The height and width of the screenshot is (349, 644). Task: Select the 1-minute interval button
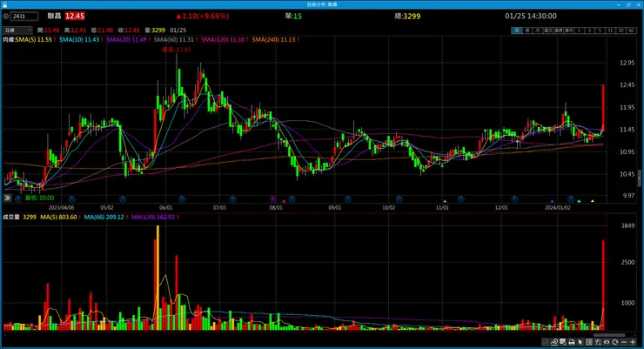[x=579, y=30]
